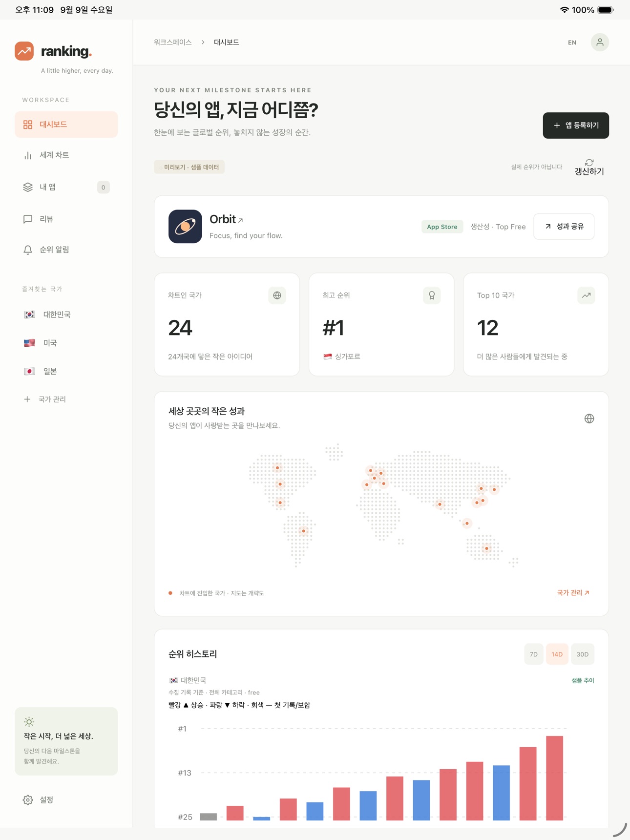Click the 성과 공유 button
The image size is (630, 840).
(x=564, y=227)
